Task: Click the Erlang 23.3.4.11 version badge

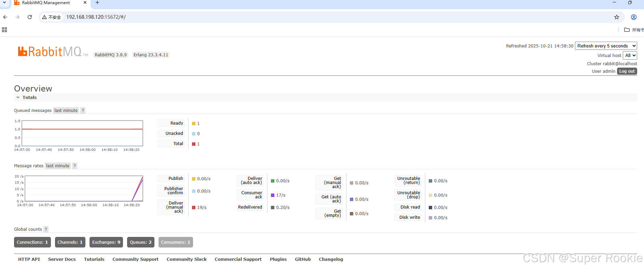Action: (151, 55)
